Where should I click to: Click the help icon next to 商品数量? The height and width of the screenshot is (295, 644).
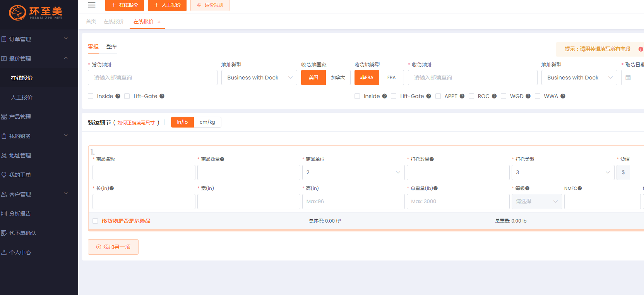click(222, 159)
